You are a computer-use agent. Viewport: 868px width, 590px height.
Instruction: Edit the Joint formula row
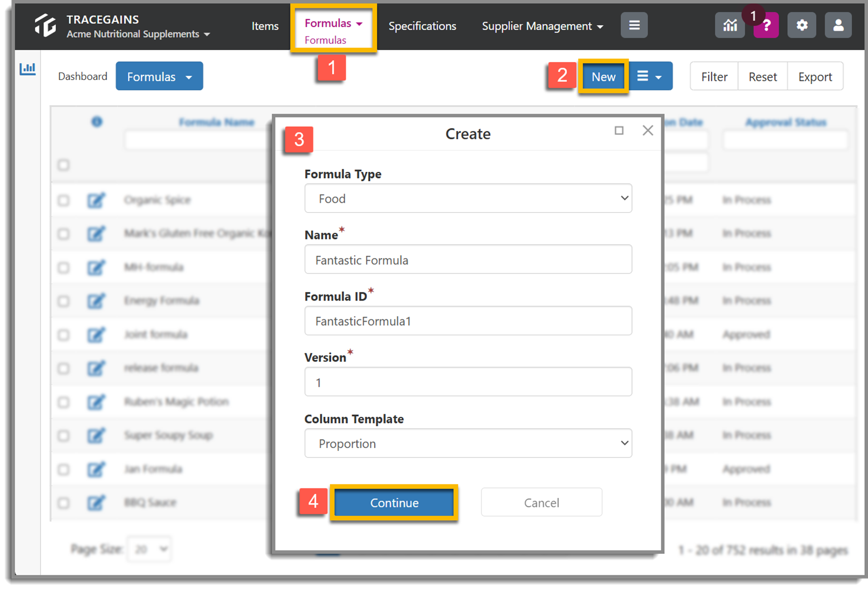[x=96, y=335]
